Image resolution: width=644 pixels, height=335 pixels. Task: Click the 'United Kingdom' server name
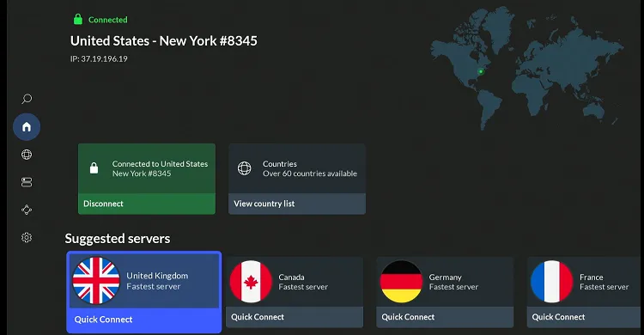pos(157,276)
